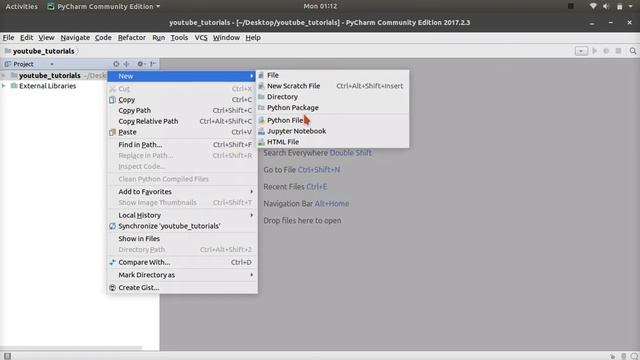Click the PyCharm app icon in top bar
The image size is (640, 360).
coord(51,7)
